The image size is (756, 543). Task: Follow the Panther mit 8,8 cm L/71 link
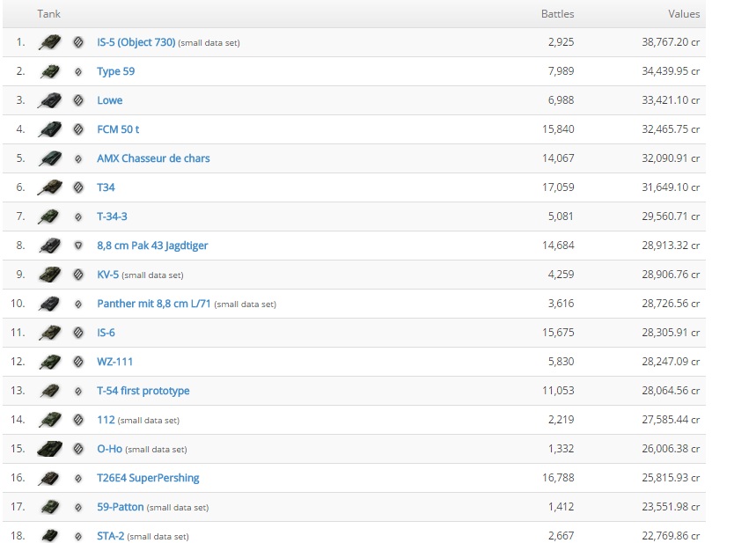[x=154, y=304]
